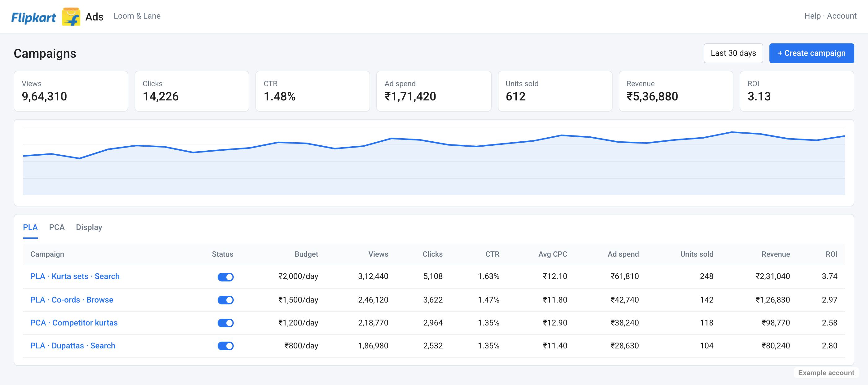Open the Account link in the header
This screenshot has width=868, height=385.
tap(842, 16)
